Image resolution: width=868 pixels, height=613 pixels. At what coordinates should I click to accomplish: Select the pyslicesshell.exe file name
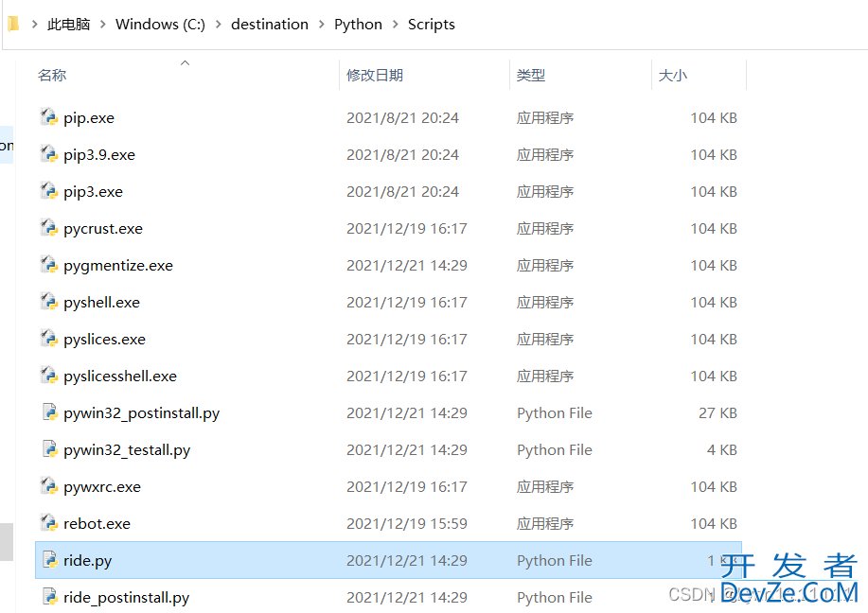pyautogui.click(x=120, y=377)
